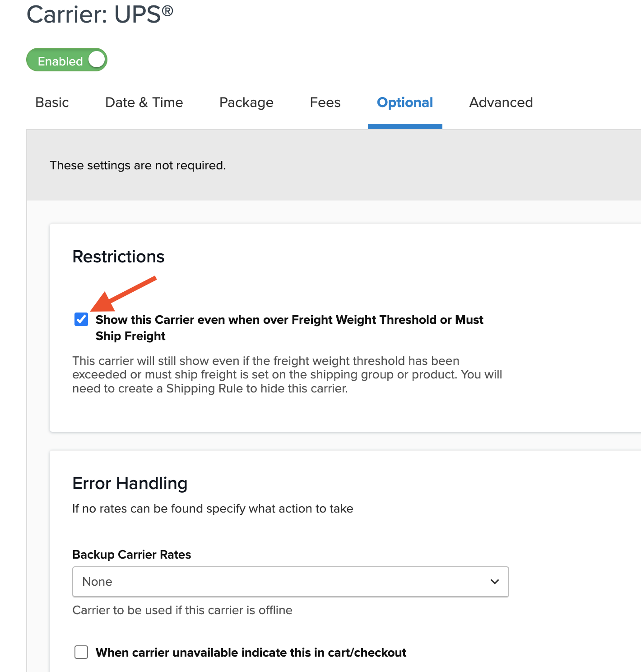Click the 'Carrier to be used if offline' hint

coord(182,610)
